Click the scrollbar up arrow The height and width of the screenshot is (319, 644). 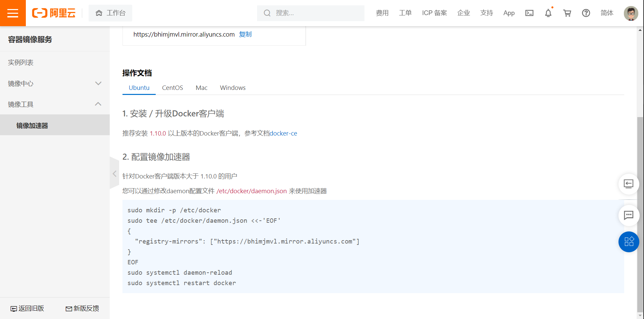(x=640, y=30)
